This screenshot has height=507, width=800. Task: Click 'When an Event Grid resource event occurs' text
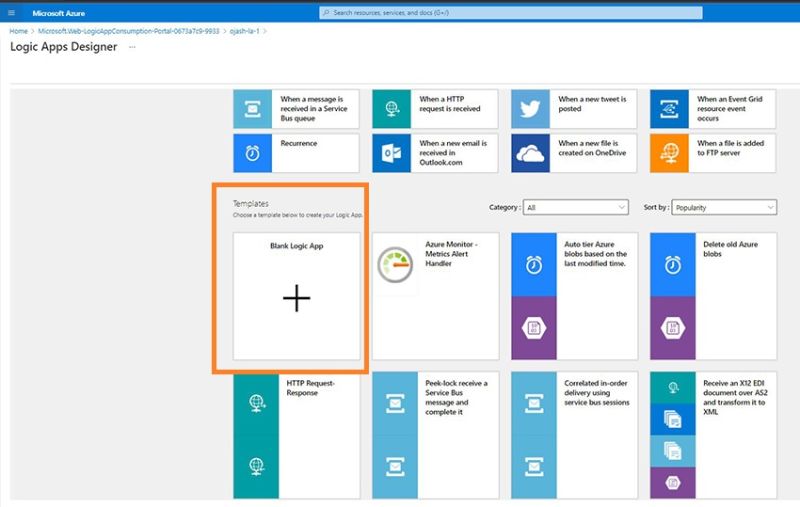click(730, 109)
